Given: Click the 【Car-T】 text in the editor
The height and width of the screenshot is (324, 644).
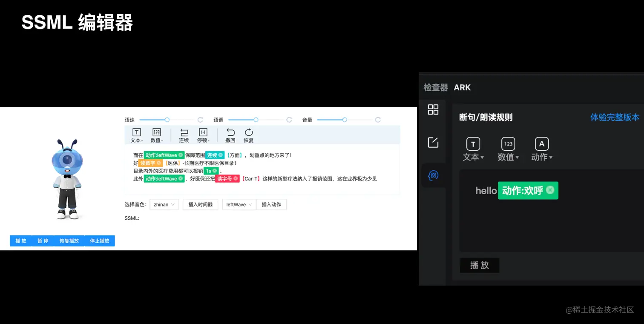Looking at the screenshot, I should tap(250, 179).
